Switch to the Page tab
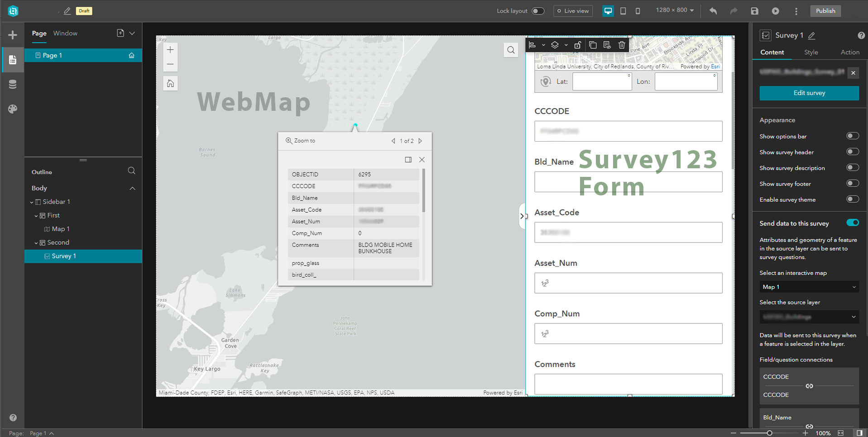 click(39, 33)
